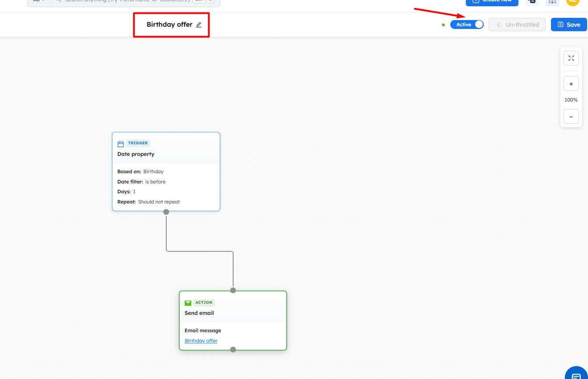Zoom out using the minus button
588x379 pixels.
click(x=571, y=117)
